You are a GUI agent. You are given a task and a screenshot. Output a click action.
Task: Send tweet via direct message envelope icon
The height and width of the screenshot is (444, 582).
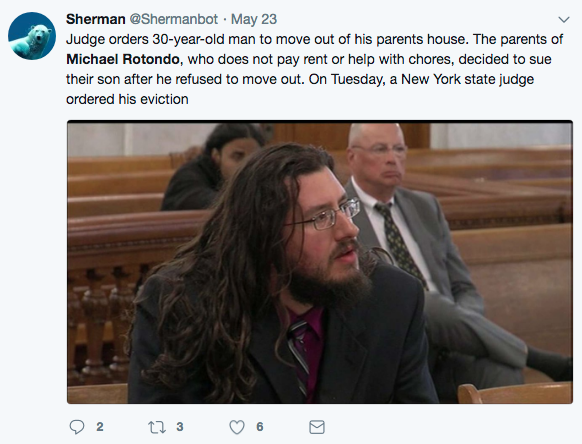click(x=317, y=427)
